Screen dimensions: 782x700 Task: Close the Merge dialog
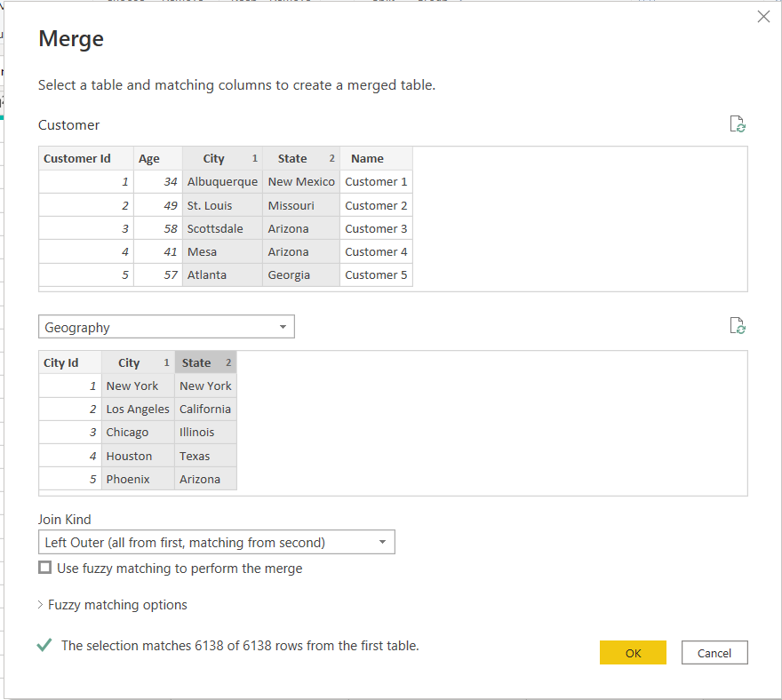pos(763,17)
